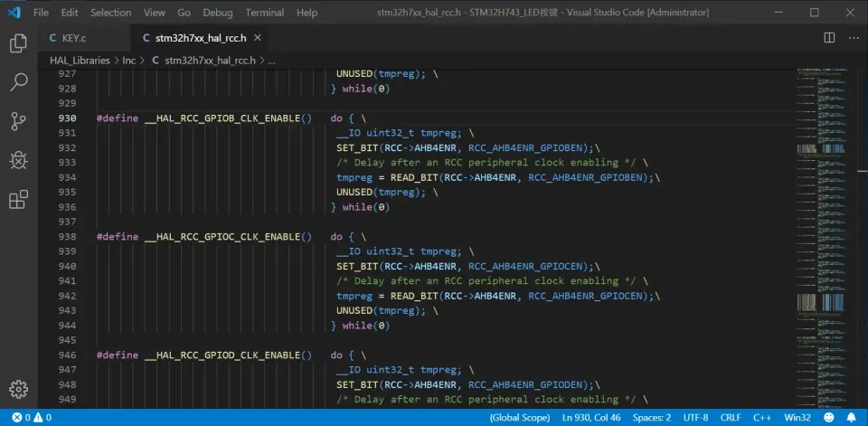The height and width of the screenshot is (426, 868).
Task: Open the Debug view in activity bar
Action: point(18,160)
